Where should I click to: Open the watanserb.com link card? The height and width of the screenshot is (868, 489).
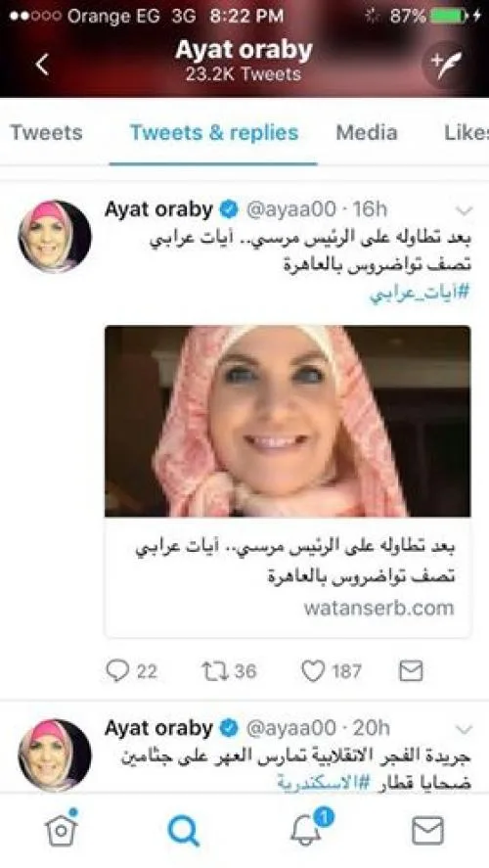[x=288, y=576]
